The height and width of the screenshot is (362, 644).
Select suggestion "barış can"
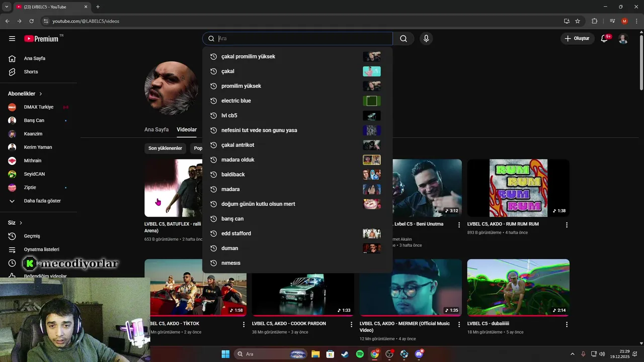coord(297,219)
